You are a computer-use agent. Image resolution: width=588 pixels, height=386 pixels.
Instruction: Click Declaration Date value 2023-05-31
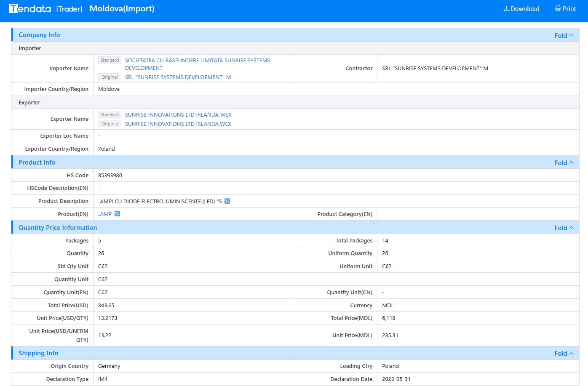pyautogui.click(x=396, y=379)
